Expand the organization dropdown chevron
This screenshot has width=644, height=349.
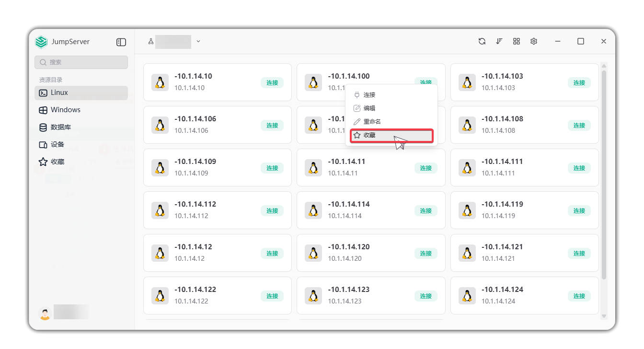(x=198, y=42)
